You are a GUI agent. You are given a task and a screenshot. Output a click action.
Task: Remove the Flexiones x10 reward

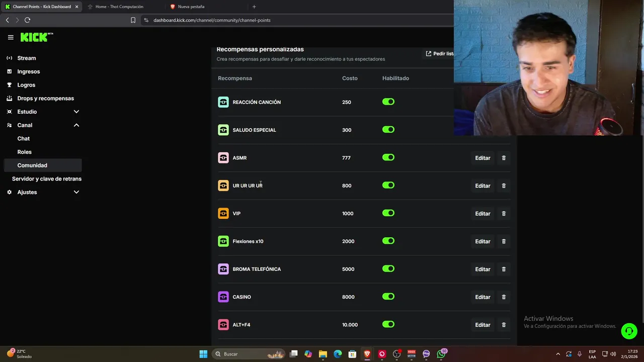point(504,241)
